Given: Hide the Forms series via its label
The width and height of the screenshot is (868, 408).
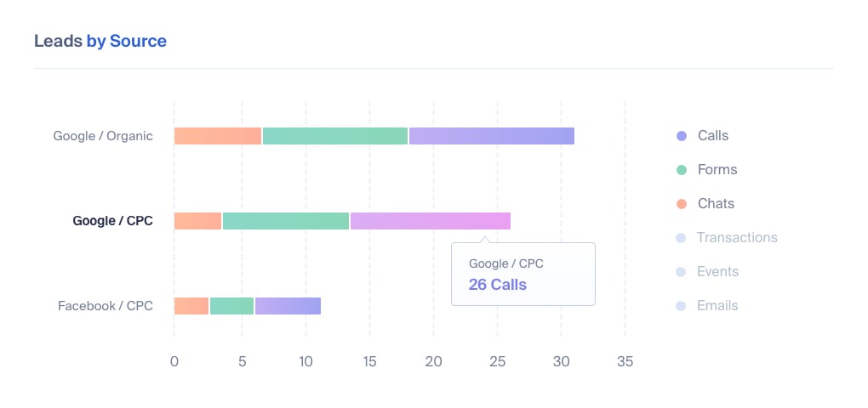Looking at the screenshot, I should coord(717,170).
